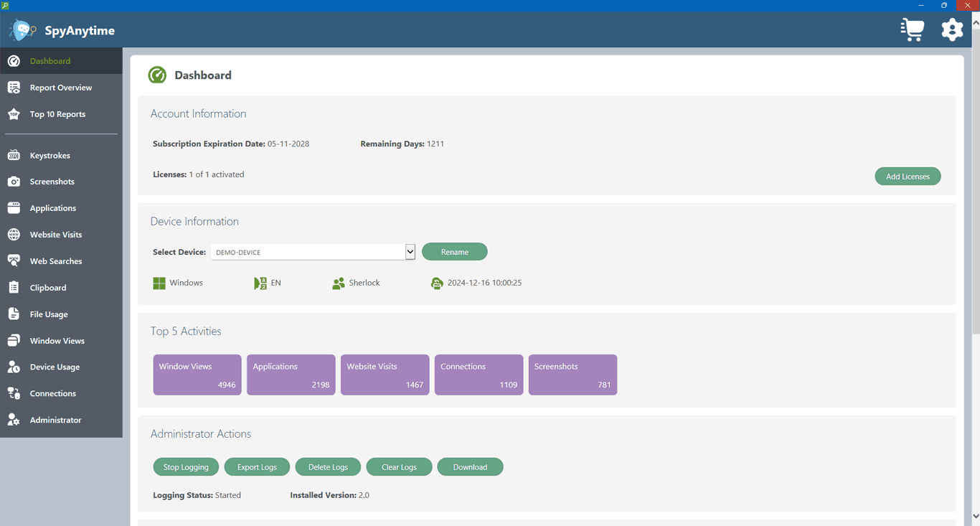Click the Web Searches sidebar icon

click(x=14, y=261)
